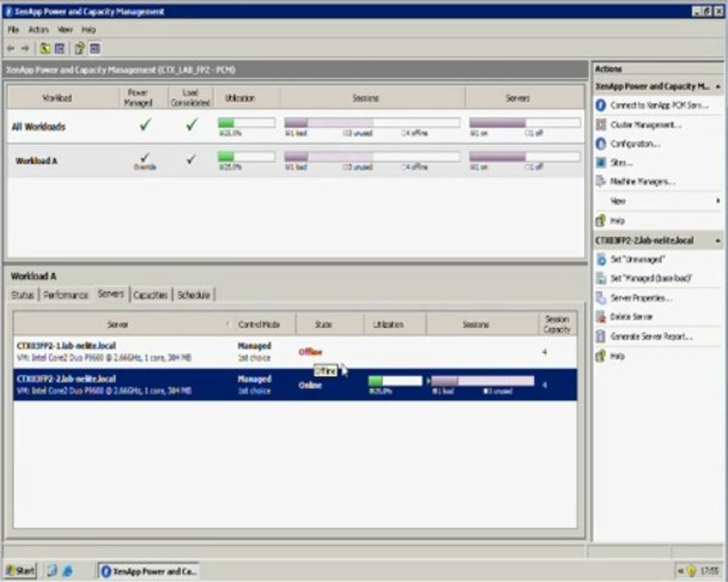Image resolution: width=728 pixels, height=582 pixels.
Task: Click the Machine Managers link text
Action: [642, 181]
